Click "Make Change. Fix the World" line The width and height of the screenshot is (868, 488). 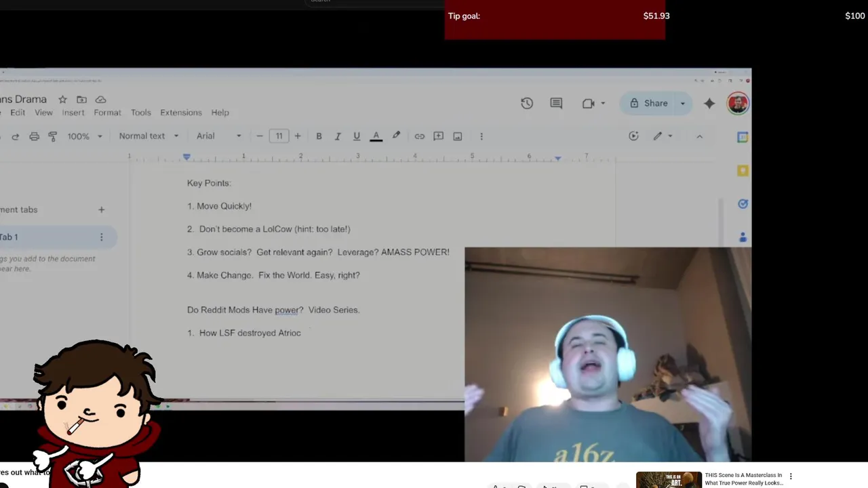tap(273, 275)
